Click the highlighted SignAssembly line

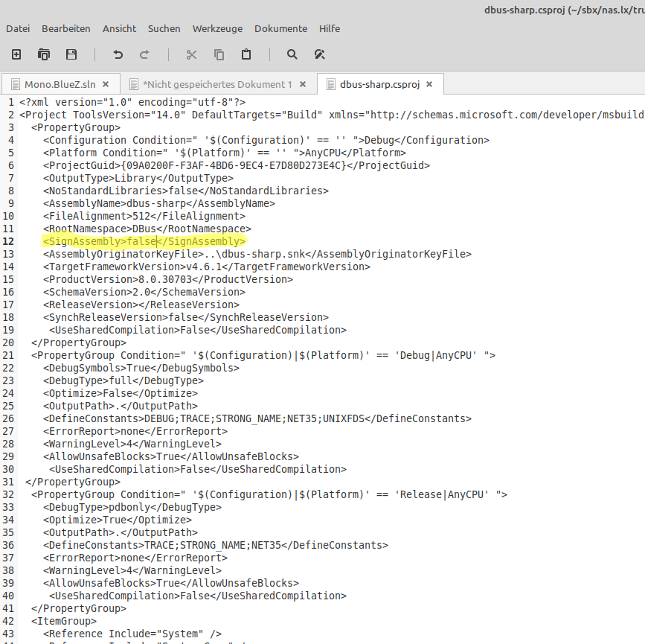[144, 241]
